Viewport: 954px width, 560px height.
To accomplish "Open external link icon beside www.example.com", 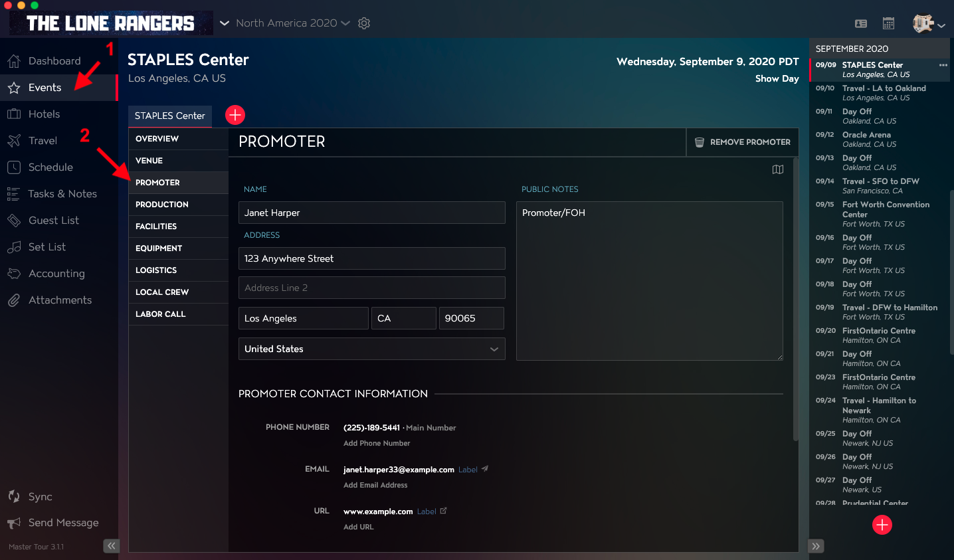I will pyautogui.click(x=444, y=511).
